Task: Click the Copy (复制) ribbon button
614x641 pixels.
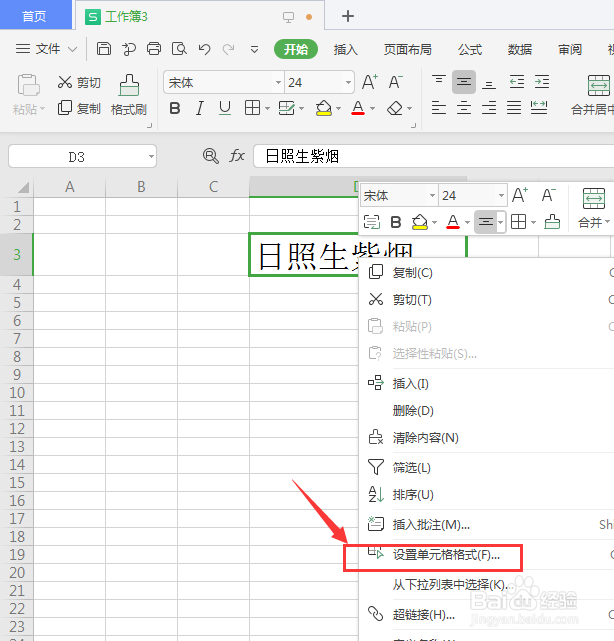Action: [x=79, y=108]
